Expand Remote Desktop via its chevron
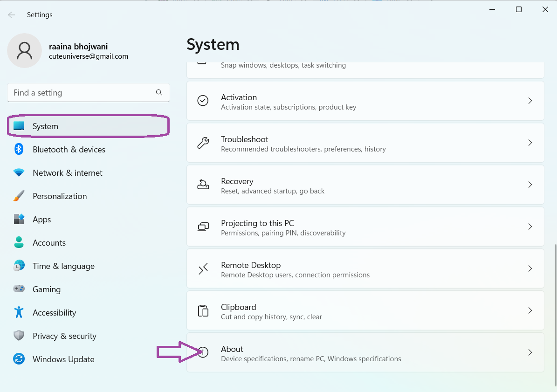 tap(530, 268)
